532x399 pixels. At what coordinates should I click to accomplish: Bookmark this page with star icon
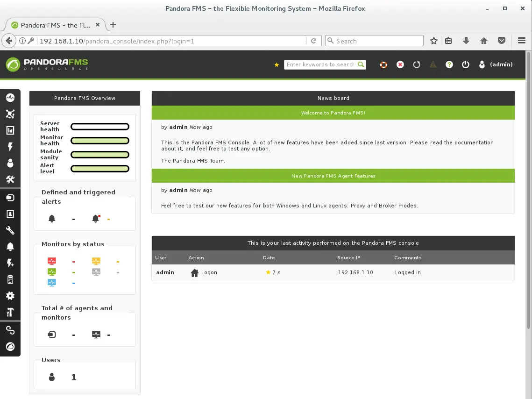[x=433, y=41]
